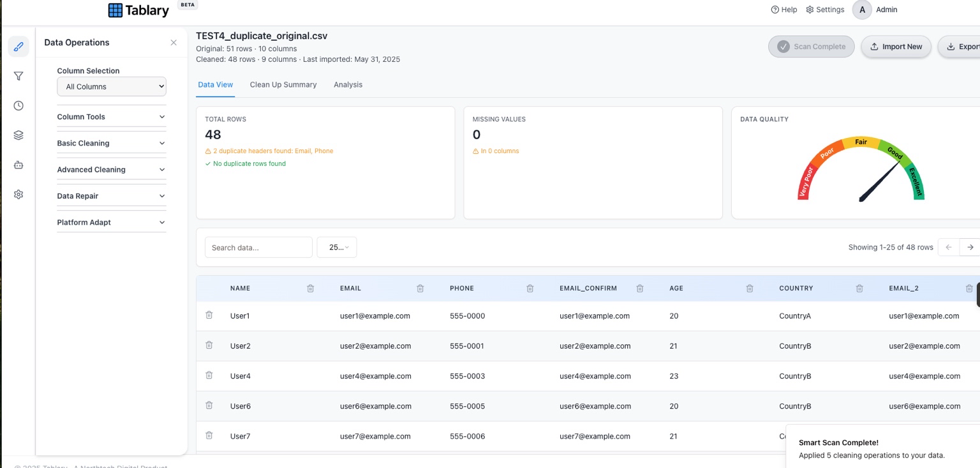Launch the AI robot assistant from the sidebar
The image size is (980, 468).
tap(19, 164)
